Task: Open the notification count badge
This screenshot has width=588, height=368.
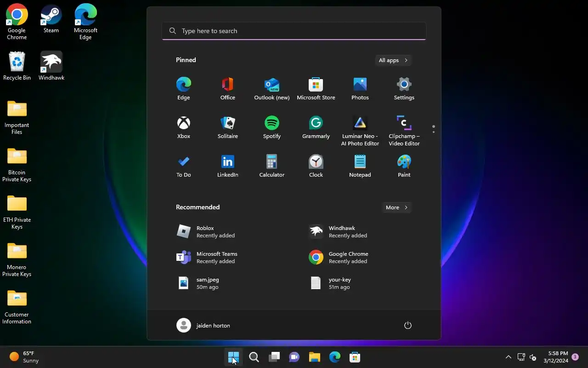Action: click(x=575, y=357)
